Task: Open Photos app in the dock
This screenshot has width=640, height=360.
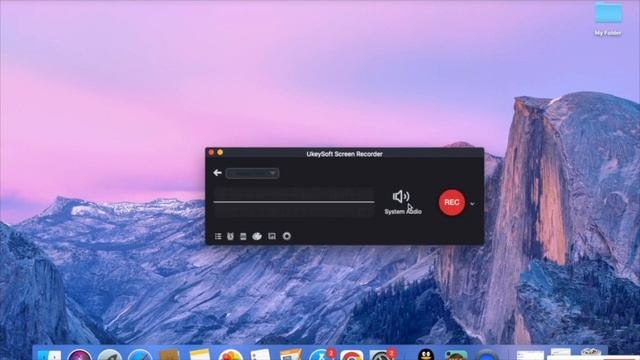Action: [231, 355]
